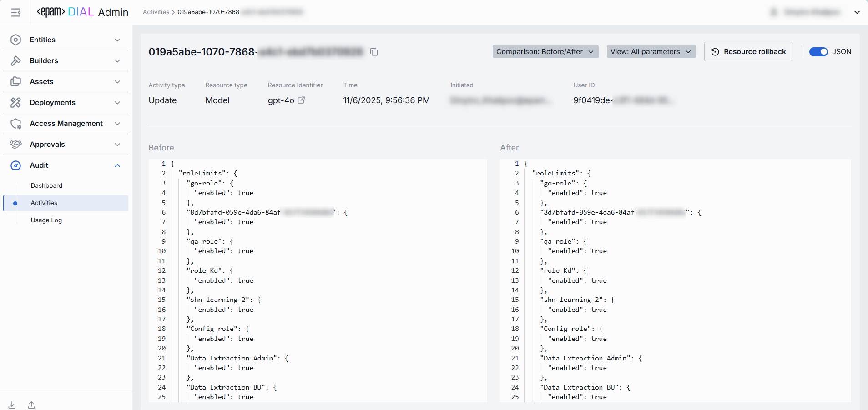The height and width of the screenshot is (410, 868).
Task: Open gpt-4o external link icon
Action: point(301,100)
